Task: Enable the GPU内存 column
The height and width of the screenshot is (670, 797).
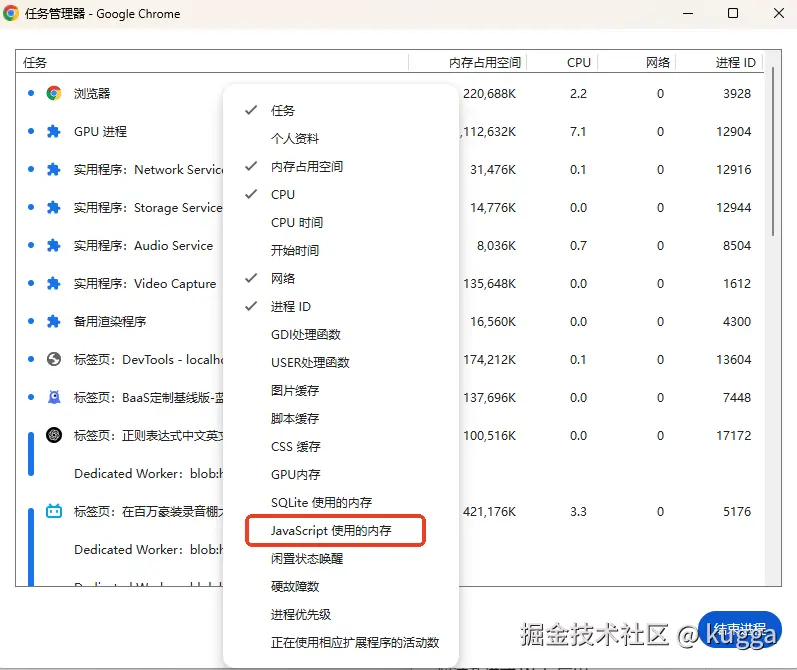Action: click(x=341, y=474)
